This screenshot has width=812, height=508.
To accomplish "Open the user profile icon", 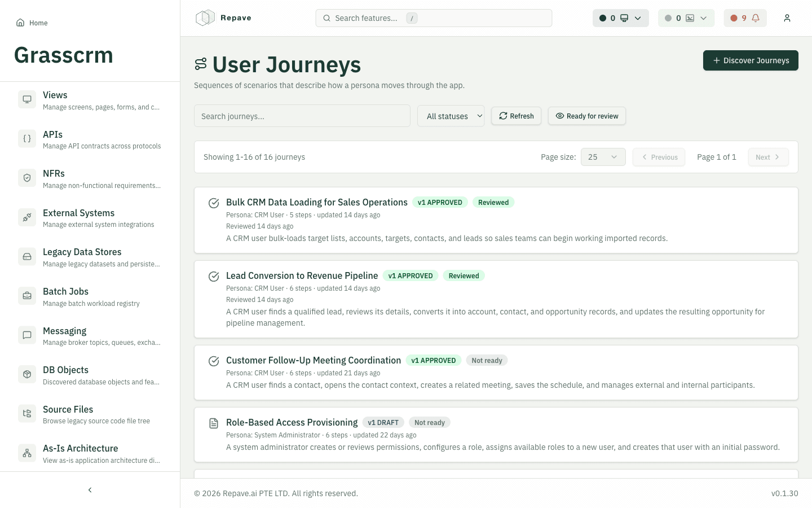I will [x=787, y=18].
